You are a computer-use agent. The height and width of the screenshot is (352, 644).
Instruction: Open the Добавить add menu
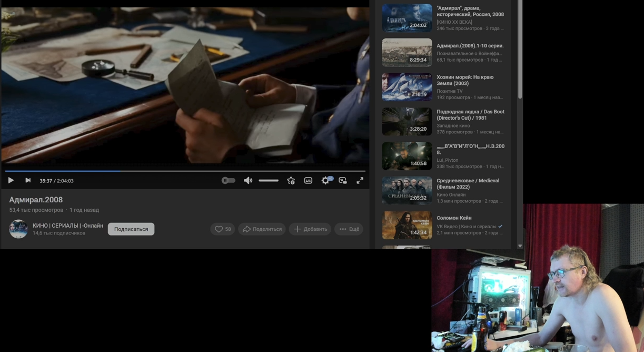[310, 229]
